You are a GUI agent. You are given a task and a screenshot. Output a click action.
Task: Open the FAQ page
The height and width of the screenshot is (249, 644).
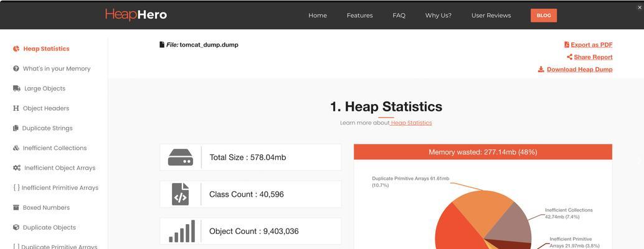point(399,15)
